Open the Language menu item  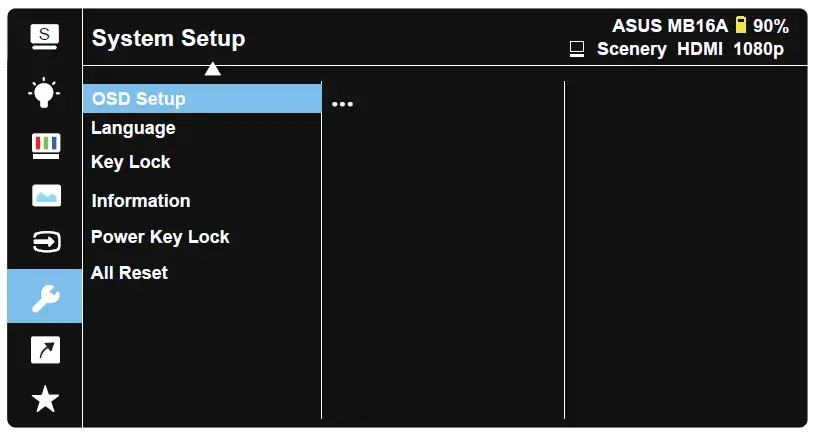[133, 128]
